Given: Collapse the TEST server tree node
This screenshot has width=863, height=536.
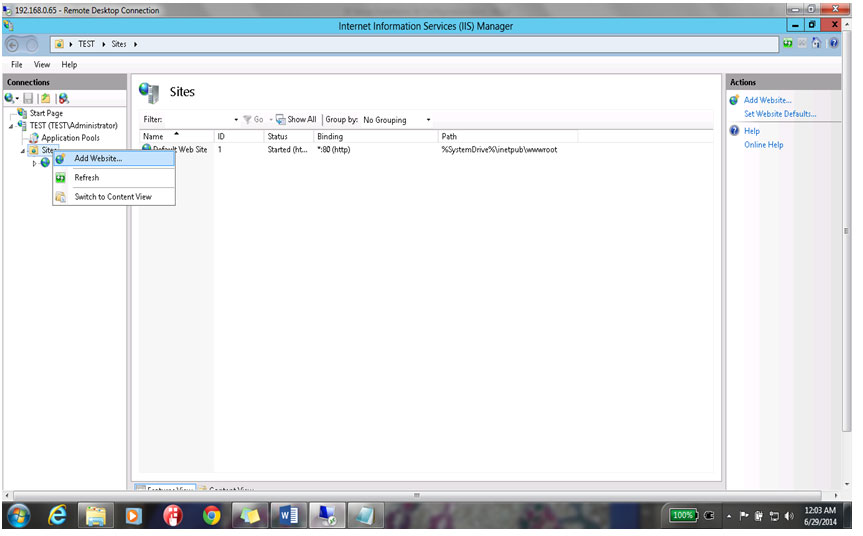Looking at the screenshot, I should coord(11,127).
